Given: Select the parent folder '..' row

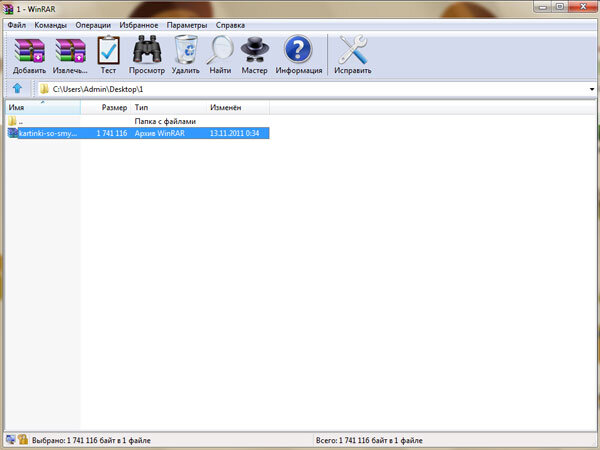Looking at the screenshot, I should [138, 121].
